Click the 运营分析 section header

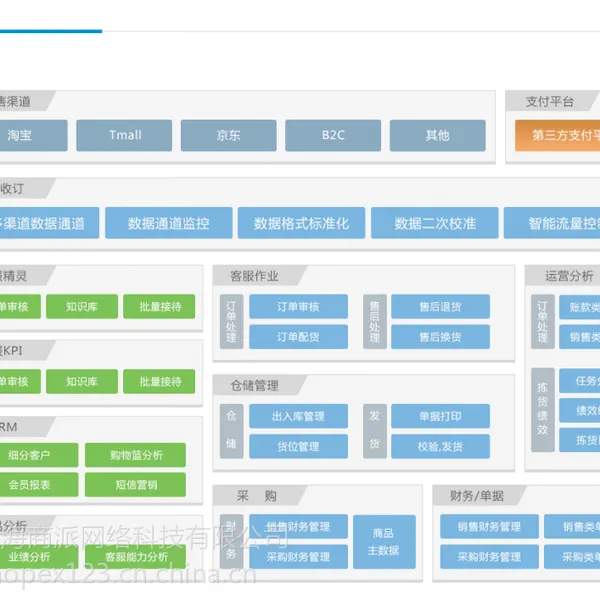point(569,276)
